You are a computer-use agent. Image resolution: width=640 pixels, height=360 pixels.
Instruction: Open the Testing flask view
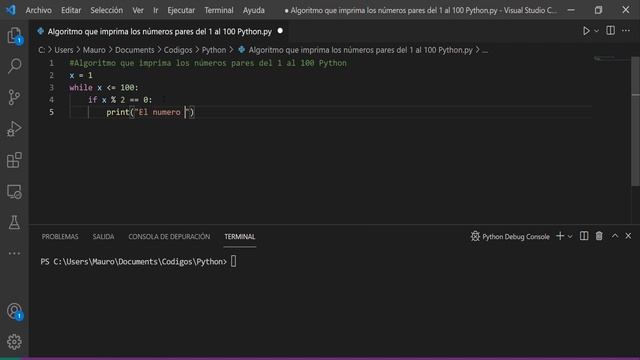(14, 222)
